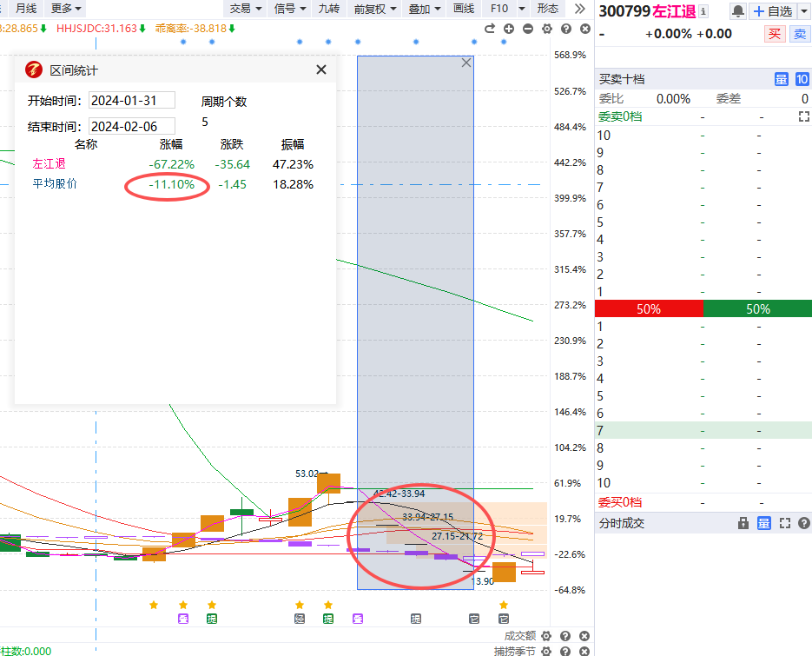The image size is (812, 656).
Task: Click the lock icon in 分时成交 header
Action: pyautogui.click(x=743, y=523)
